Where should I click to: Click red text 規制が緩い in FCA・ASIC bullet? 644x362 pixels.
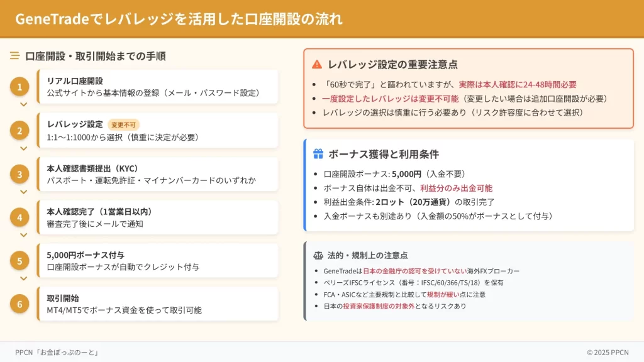[443, 294]
